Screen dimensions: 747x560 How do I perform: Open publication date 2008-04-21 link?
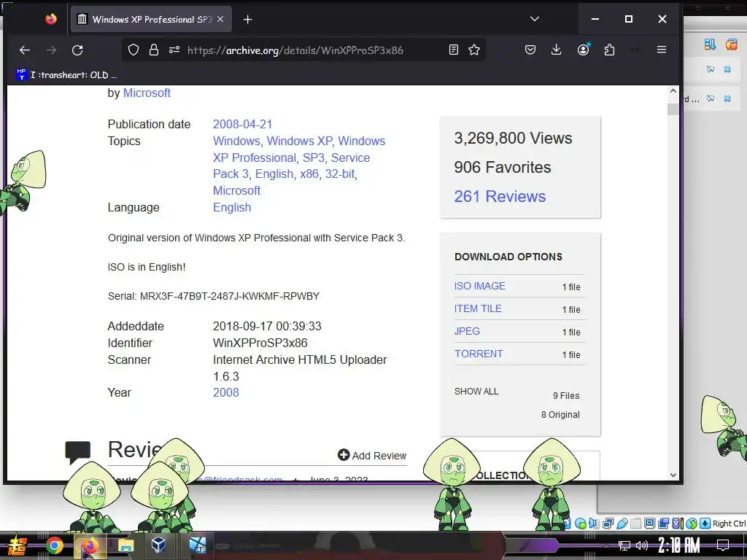pos(242,124)
